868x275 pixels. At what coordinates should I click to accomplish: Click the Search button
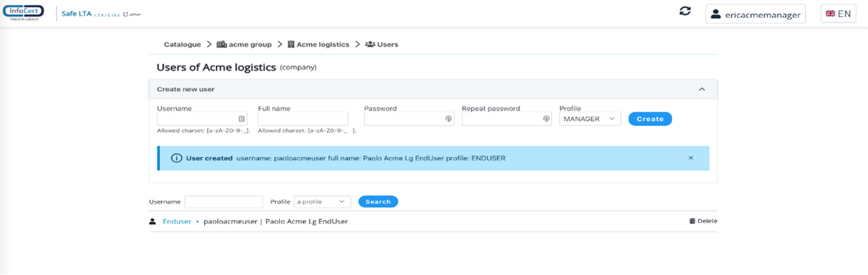click(378, 202)
